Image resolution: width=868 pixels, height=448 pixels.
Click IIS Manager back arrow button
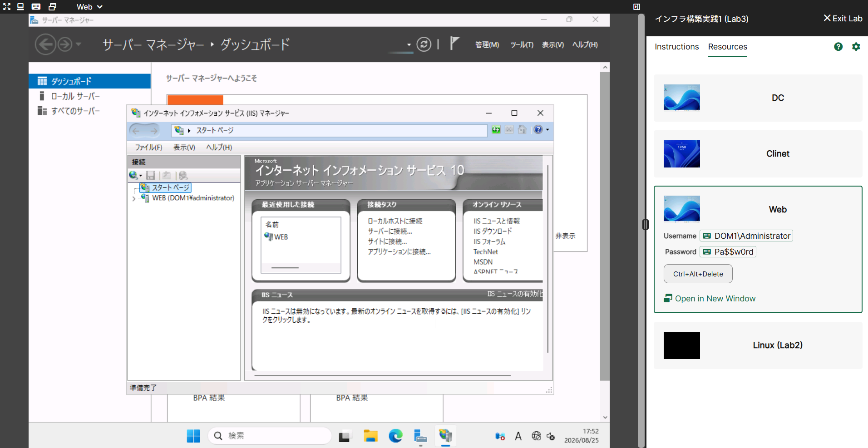136,131
